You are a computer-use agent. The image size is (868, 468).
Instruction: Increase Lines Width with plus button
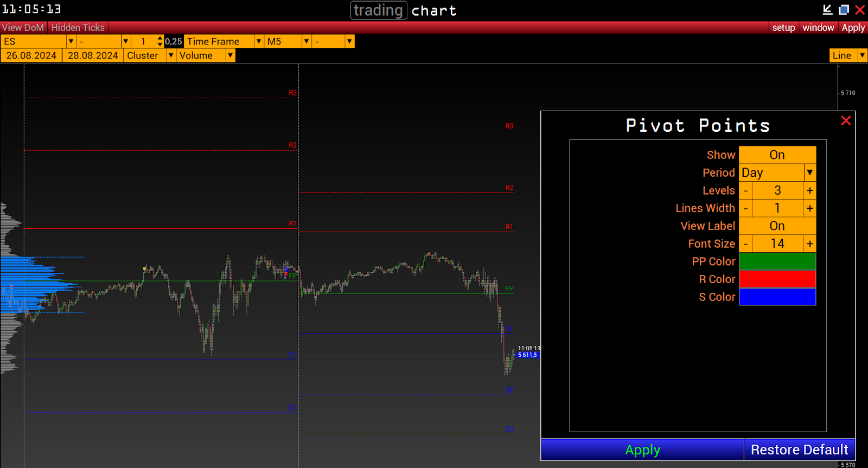pos(809,209)
